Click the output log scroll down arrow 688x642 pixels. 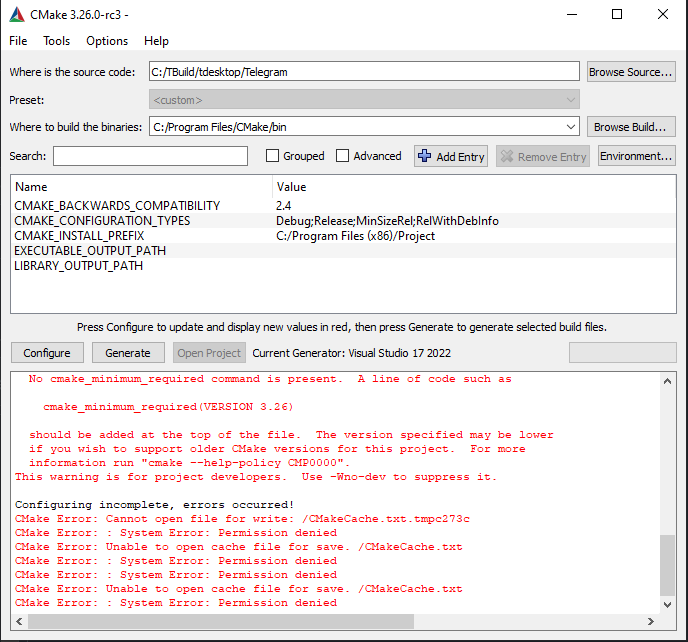point(667,605)
